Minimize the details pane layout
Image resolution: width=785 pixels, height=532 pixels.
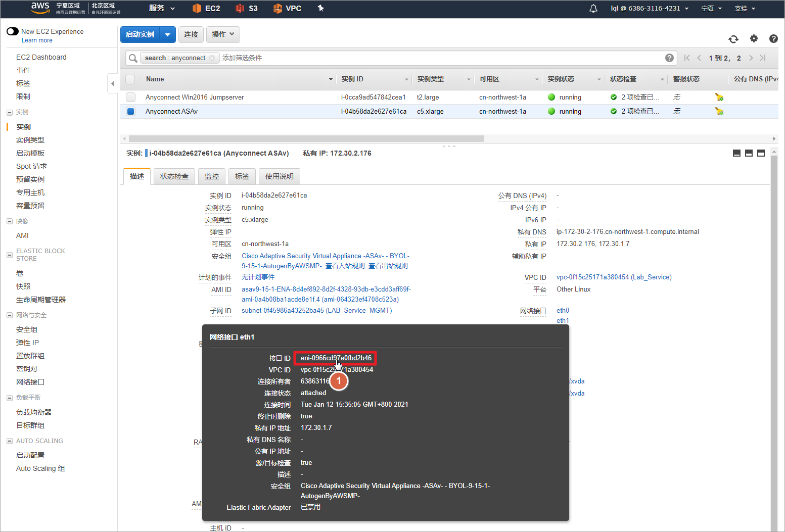[x=736, y=153]
